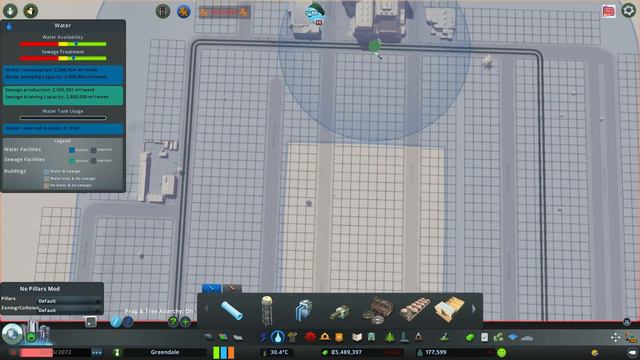The height and width of the screenshot is (360, 640).
Task: Switch to the water services tab
Action: (x=211, y=288)
